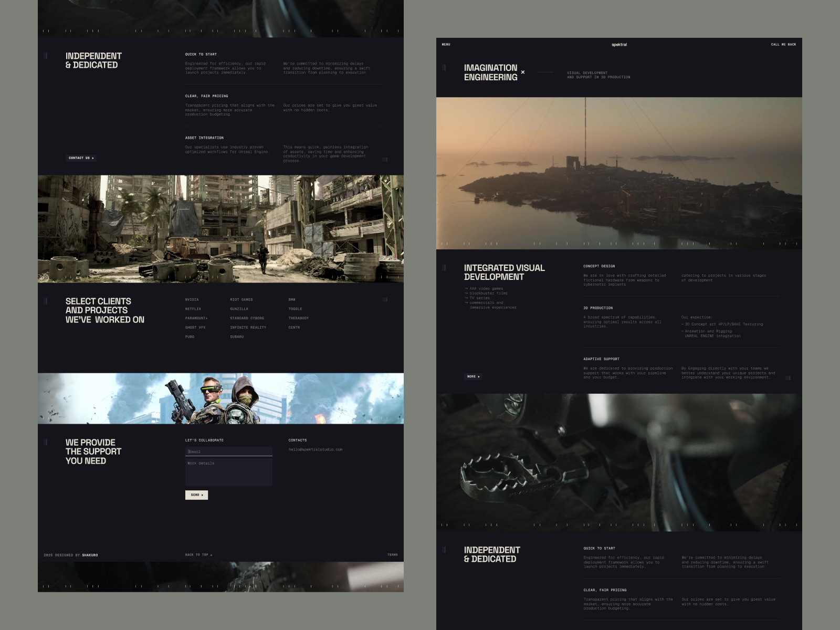Click CLEAR, FAIR PRICING title in right page
Screen dimensions: 840x630
[x=605, y=590]
